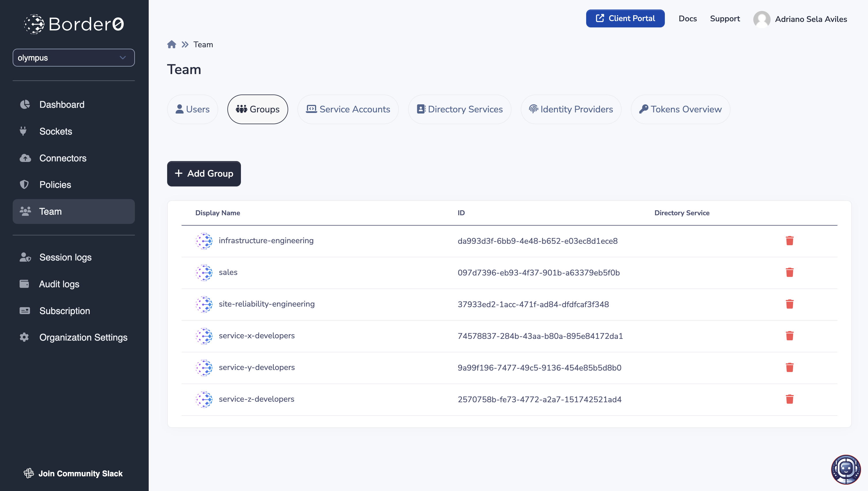Viewport: 868px width, 491px height.
Task: Open the Add Group dialog
Action: (x=204, y=173)
